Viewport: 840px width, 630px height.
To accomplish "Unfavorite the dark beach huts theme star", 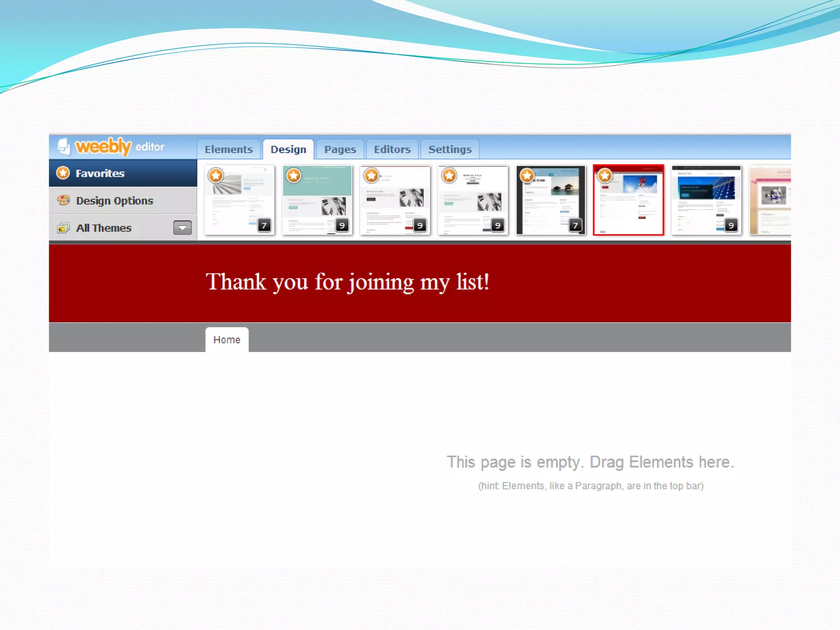I will point(527,176).
